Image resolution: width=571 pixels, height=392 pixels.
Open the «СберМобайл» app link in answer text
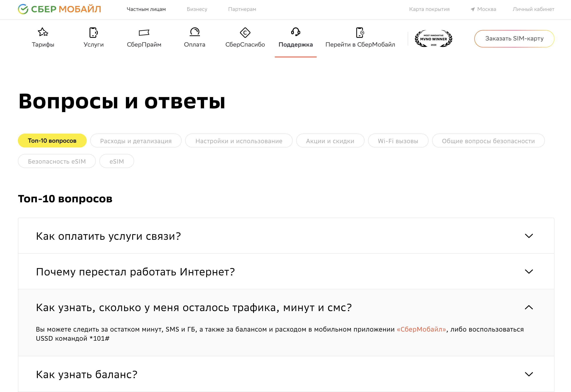421,329
